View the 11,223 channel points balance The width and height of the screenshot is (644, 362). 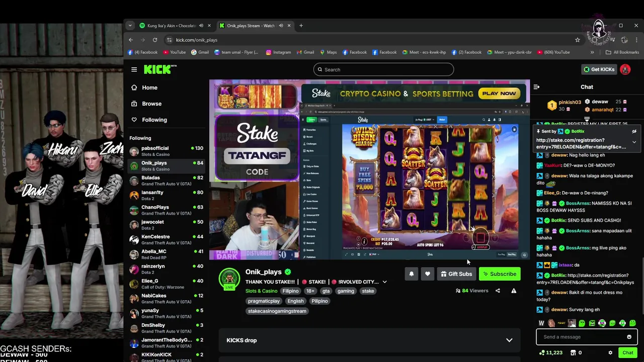click(550, 352)
